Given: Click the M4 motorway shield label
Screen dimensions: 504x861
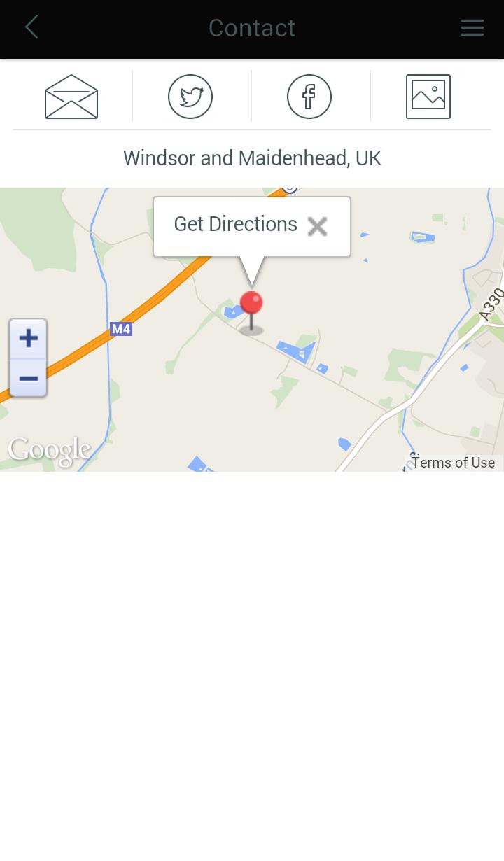Looking at the screenshot, I should [x=121, y=329].
